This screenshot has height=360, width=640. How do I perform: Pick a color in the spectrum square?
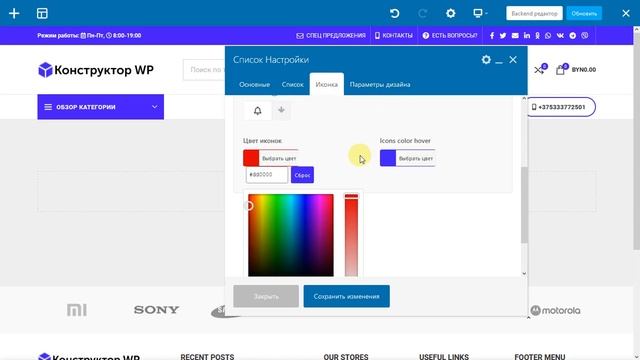291,236
